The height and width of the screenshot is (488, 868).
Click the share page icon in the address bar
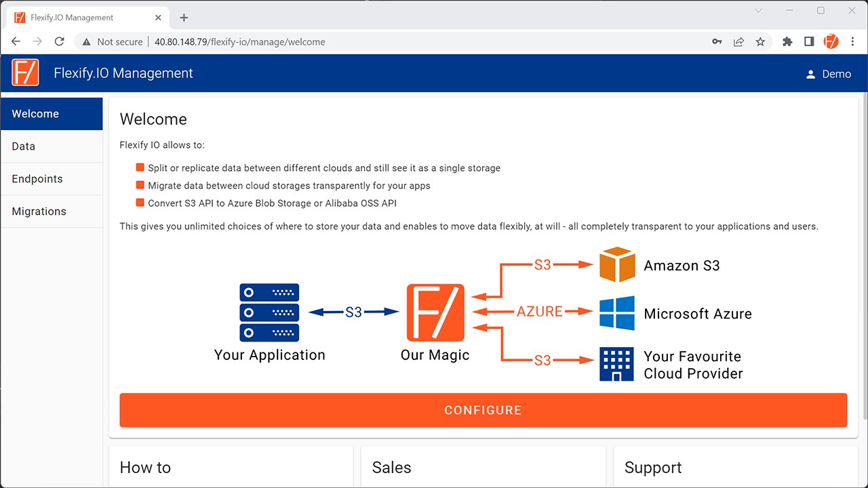click(738, 41)
